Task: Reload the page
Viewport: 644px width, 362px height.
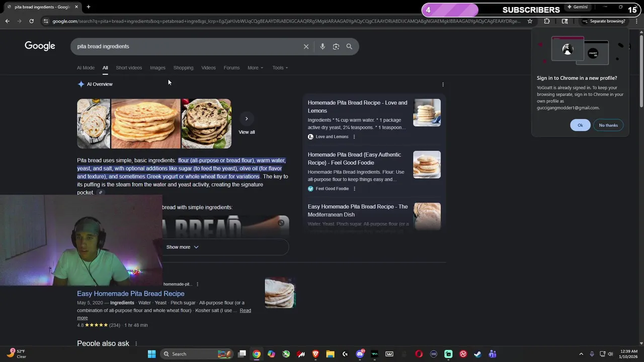Action: 31,21
